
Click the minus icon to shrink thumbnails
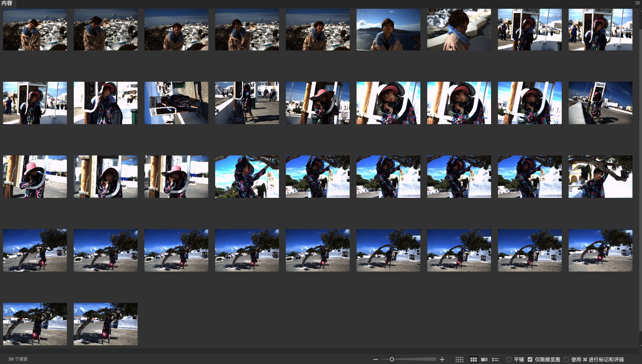coord(376,359)
